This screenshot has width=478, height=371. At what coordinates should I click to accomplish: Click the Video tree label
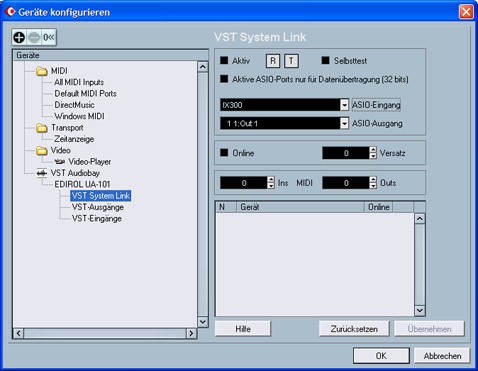(60, 150)
